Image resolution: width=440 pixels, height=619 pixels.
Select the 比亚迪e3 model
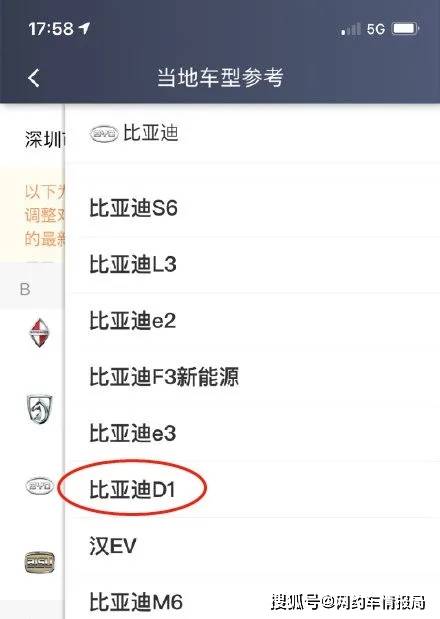(253, 433)
